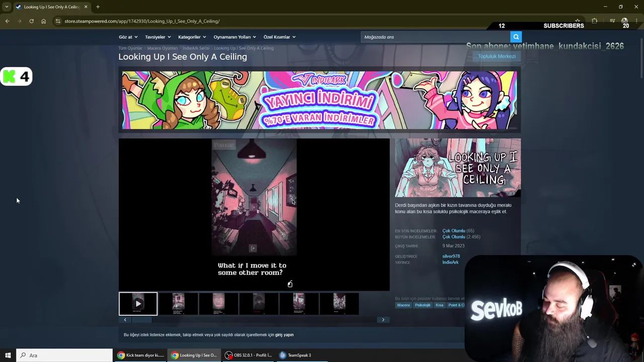Open Macera Oyunları breadcrumb link
The width and height of the screenshot is (644, 362).
point(163,48)
